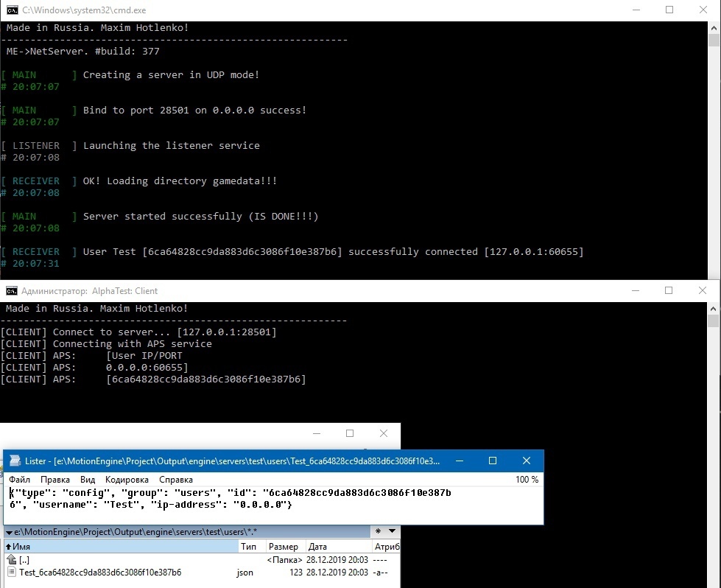Click the server console scrollbar up arrow
The image size is (721, 588).
point(714,27)
